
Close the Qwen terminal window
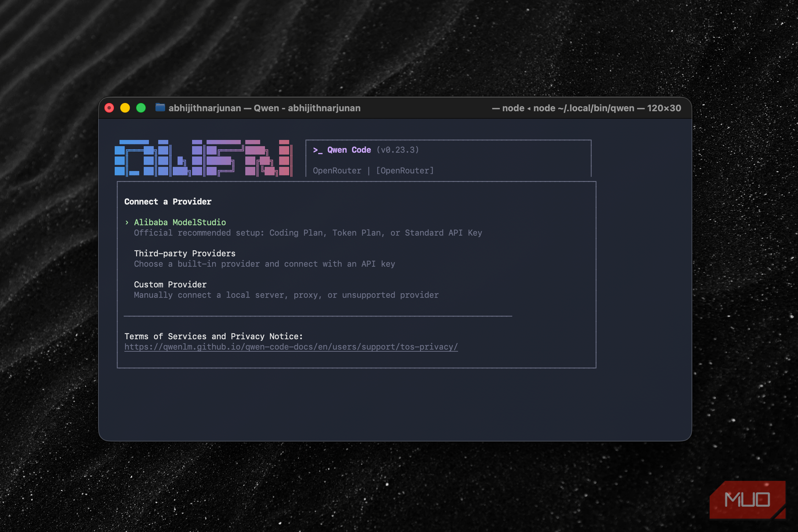109,108
